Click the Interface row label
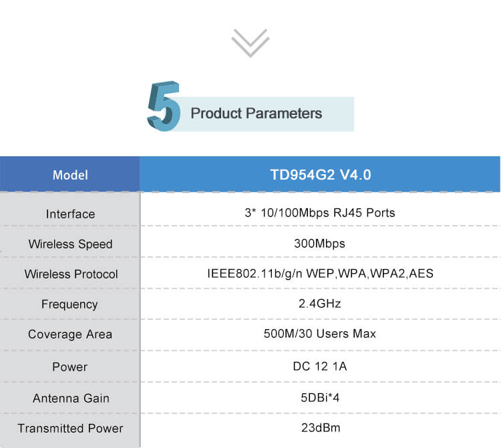 coord(70,214)
